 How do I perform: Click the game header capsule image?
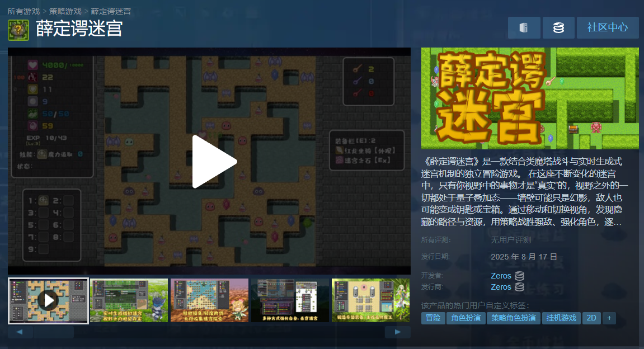[530, 98]
